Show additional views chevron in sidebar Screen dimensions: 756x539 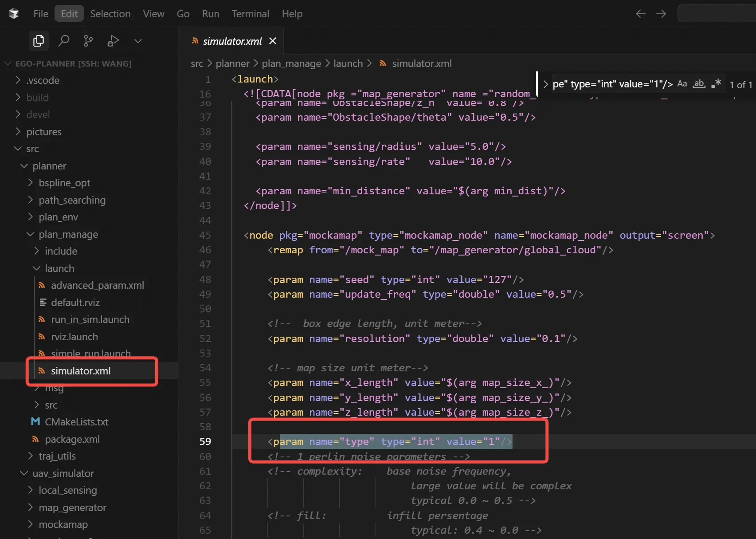coord(138,41)
